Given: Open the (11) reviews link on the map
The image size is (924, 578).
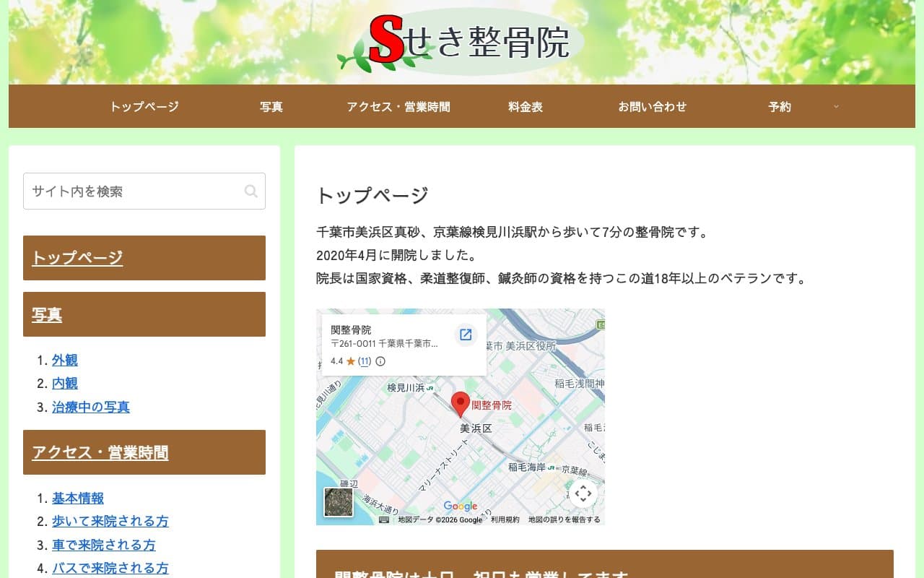Looking at the screenshot, I should pos(365,361).
